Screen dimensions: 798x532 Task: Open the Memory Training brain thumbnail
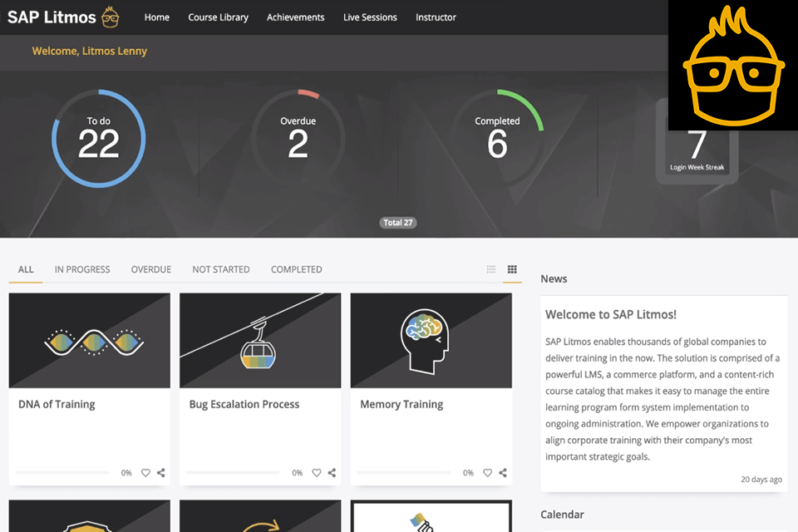click(x=431, y=341)
